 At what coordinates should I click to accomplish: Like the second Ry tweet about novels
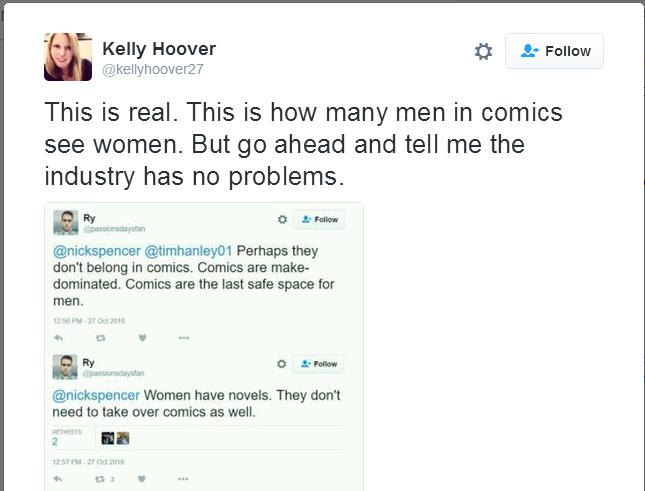click(x=142, y=479)
